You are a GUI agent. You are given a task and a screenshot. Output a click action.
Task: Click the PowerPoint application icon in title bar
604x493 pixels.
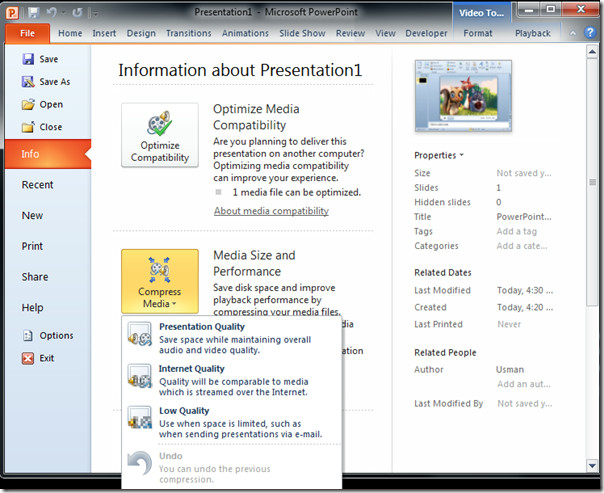(12, 13)
